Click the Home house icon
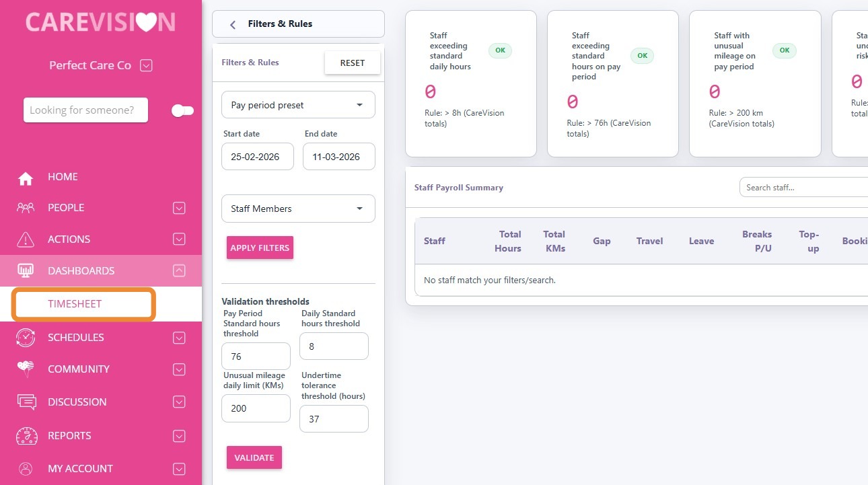The image size is (868, 485). (x=26, y=178)
